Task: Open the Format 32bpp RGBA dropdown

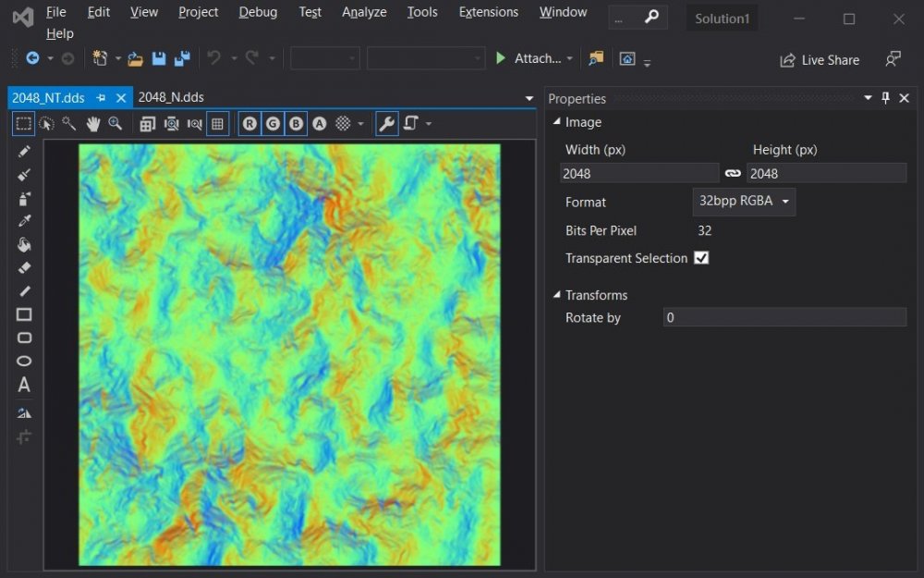Action: 743,202
